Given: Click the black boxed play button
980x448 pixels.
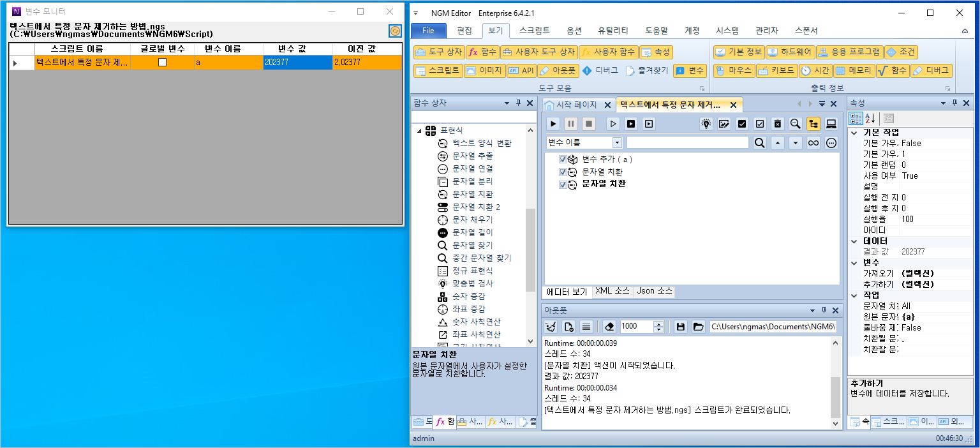Looking at the screenshot, I should pos(631,124).
